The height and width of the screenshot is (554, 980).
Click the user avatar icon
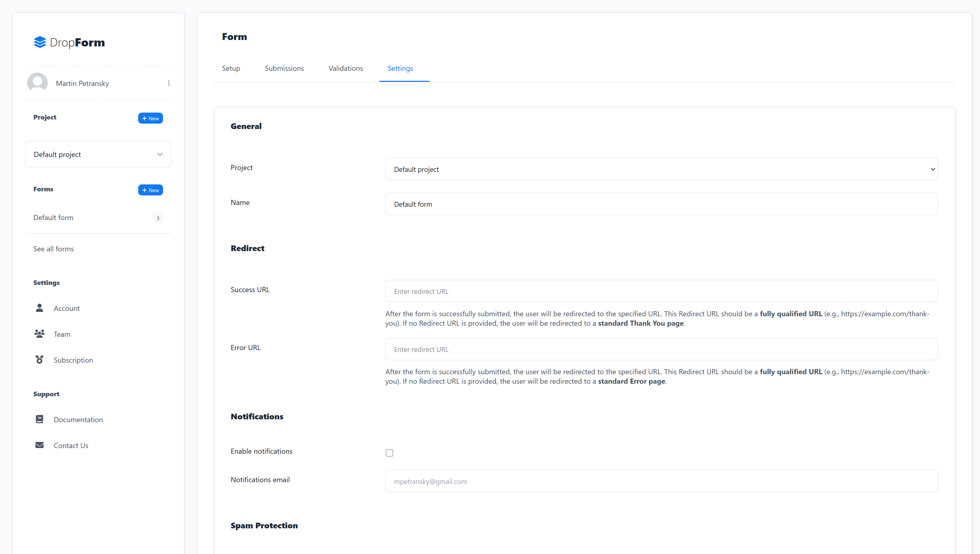click(x=37, y=83)
